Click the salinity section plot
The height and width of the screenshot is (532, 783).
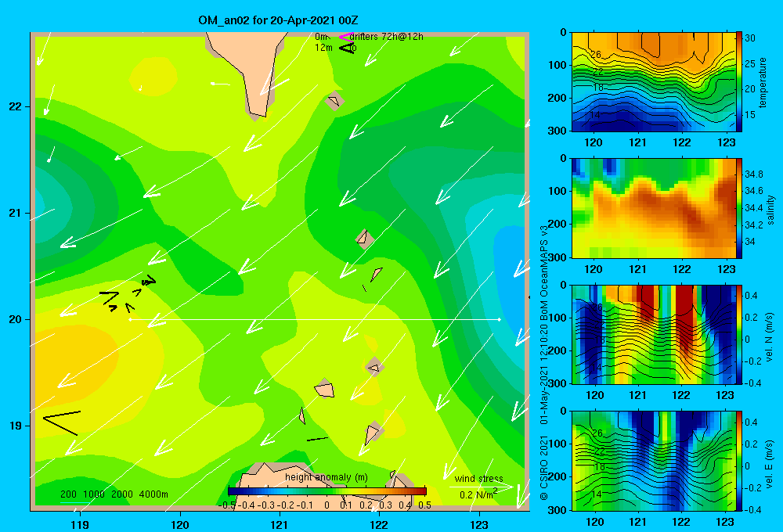pyautogui.click(x=653, y=208)
